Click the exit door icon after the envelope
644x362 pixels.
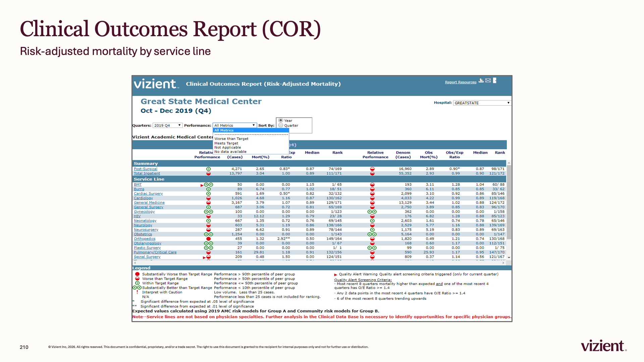pyautogui.click(x=495, y=80)
